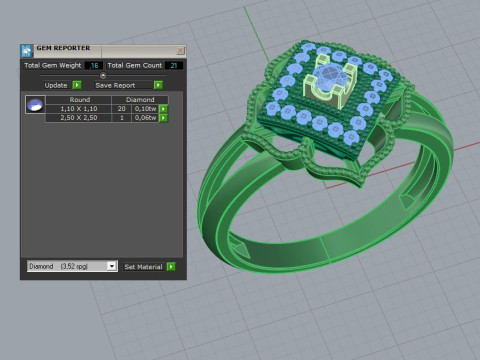Click green arrow next to Update
Viewport: 480px width, 360px height.
(x=77, y=85)
